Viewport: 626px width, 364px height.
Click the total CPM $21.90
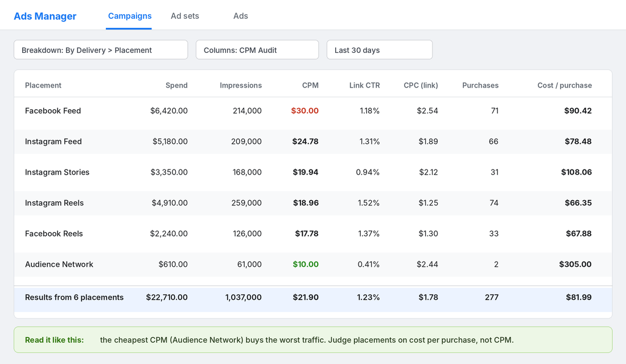[x=306, y=297]
